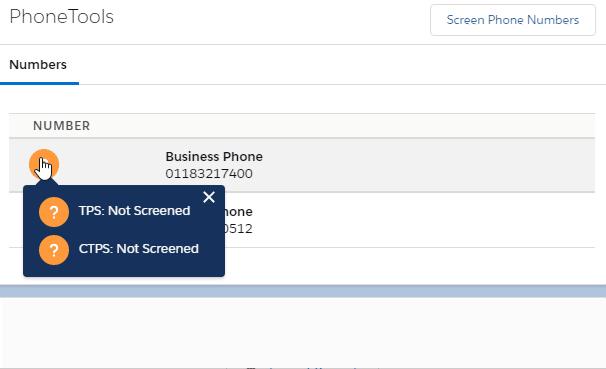Click the PhoneTools heading
Image resolution: width=606 pixels, height=369 pixels.
click(x=61, y=17)
